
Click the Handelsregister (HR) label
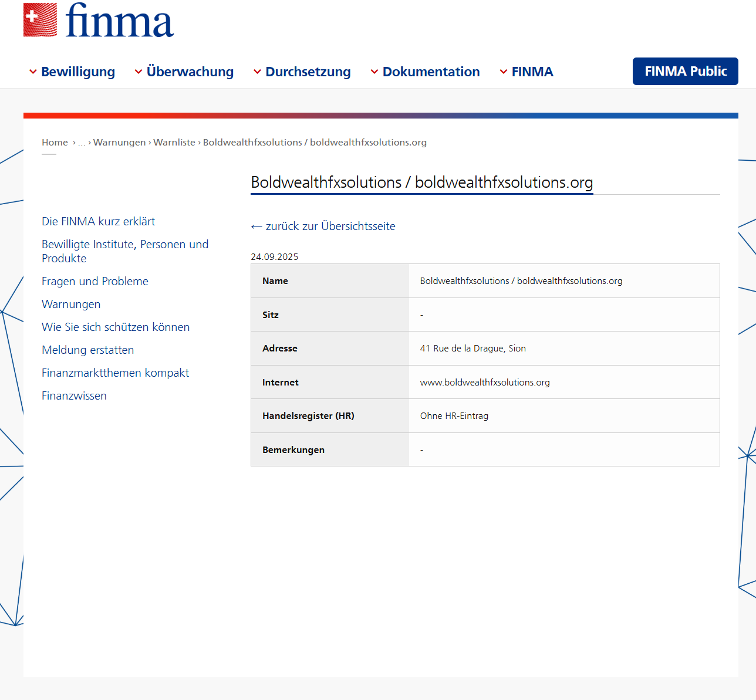[308, 416]
